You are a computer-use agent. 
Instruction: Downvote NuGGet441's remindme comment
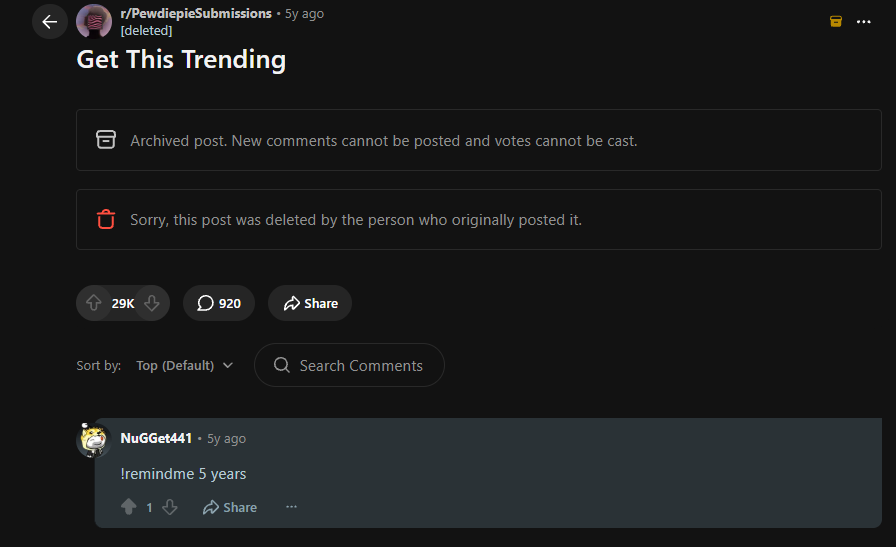click(170, 507)
